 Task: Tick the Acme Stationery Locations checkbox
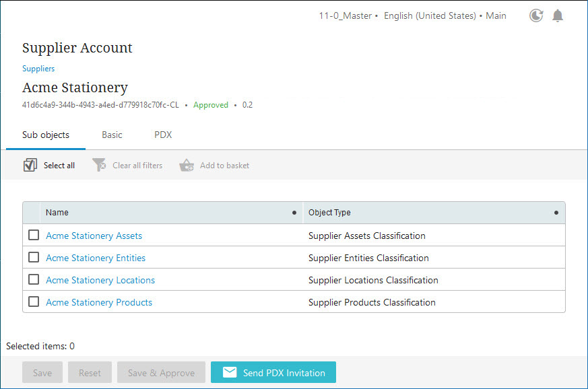click(34, 279)
